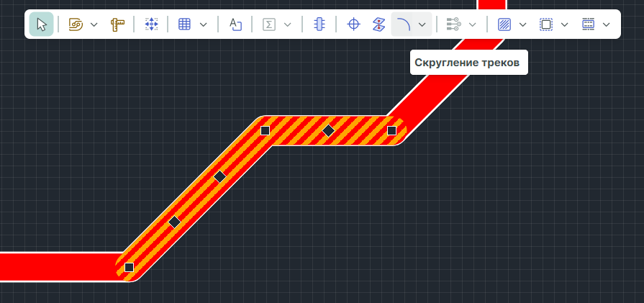Click the dashed rectangle region icon
This screenshot has height=303, width=644.
click(x=546, y=24)
